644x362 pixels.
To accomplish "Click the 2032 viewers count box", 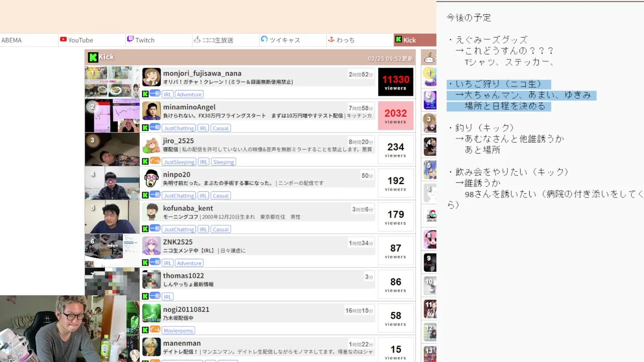I will [x=395, y=116].
